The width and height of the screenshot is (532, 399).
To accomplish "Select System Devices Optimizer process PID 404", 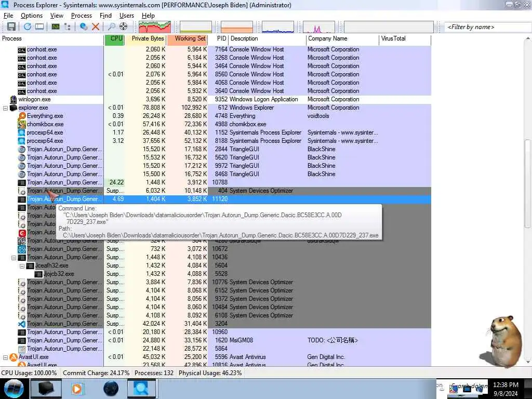I will (216, 191).
